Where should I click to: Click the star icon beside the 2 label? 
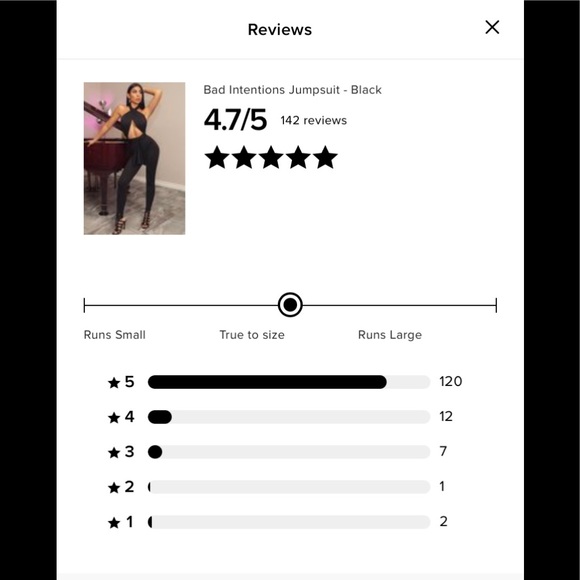(x=114, y=488)
